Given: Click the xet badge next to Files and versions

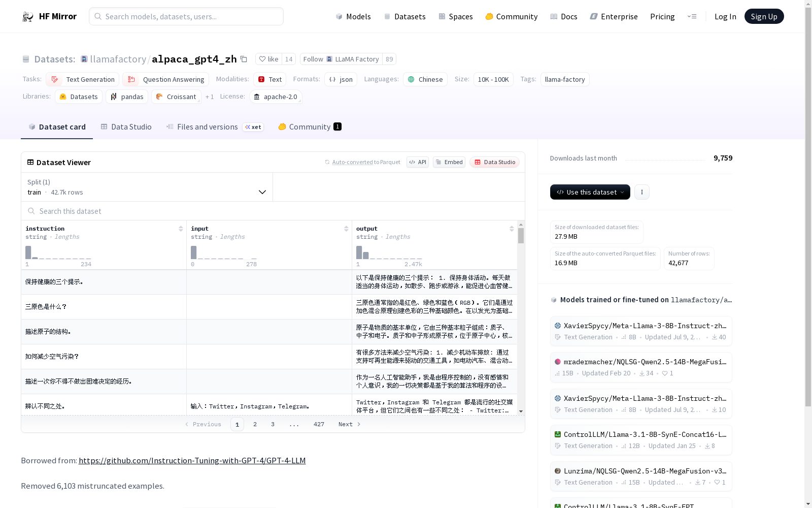Looking at the screenshot, I should pyautogui.click(x=253, y=127).
